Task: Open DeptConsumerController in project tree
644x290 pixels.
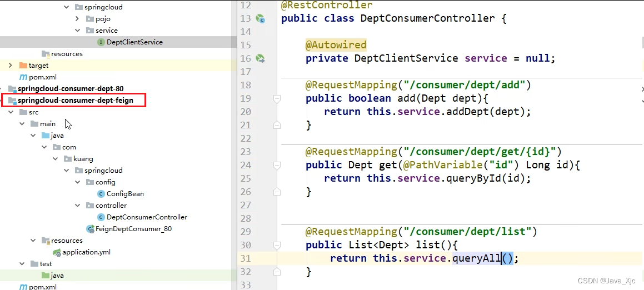Action: [147, 217]
